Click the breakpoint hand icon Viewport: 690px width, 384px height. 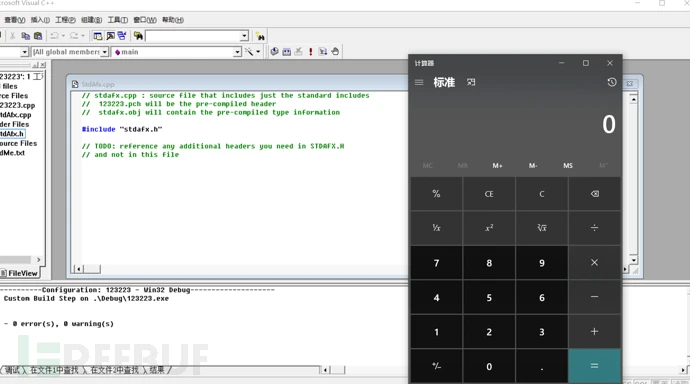pyautogui.click(x=335, y=51)
